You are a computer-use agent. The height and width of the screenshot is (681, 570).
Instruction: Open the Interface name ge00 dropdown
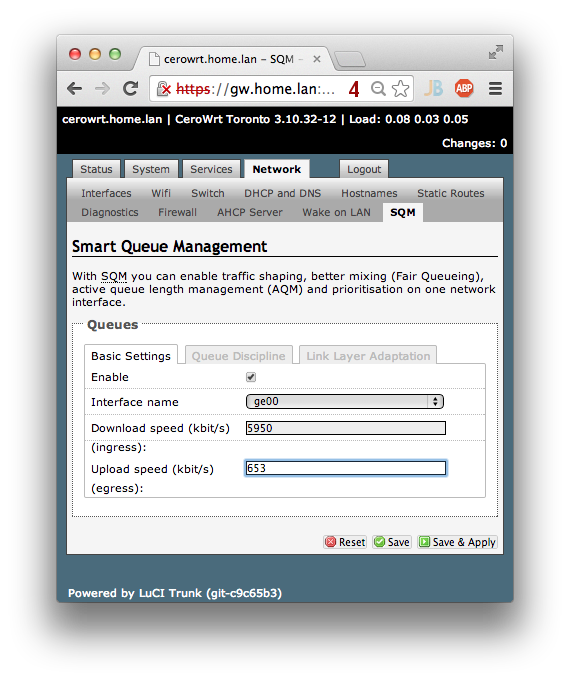tap(345, 402)
